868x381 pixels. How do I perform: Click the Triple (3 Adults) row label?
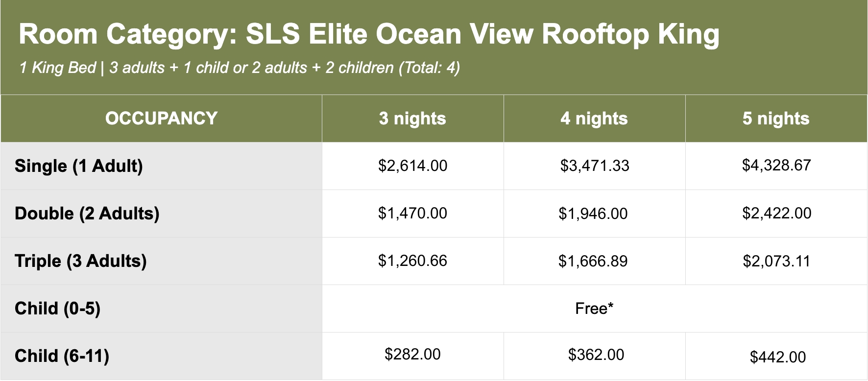click(81, 261)
